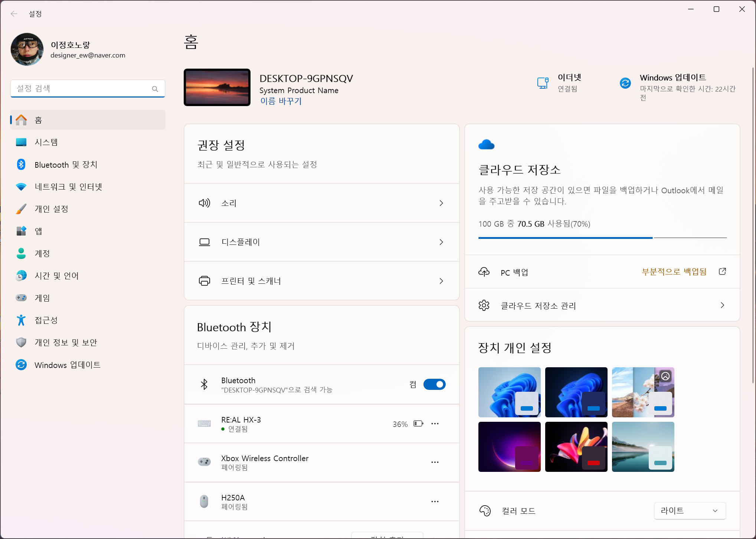Open more options for Xbox Wireless Controller

point(435,462)
